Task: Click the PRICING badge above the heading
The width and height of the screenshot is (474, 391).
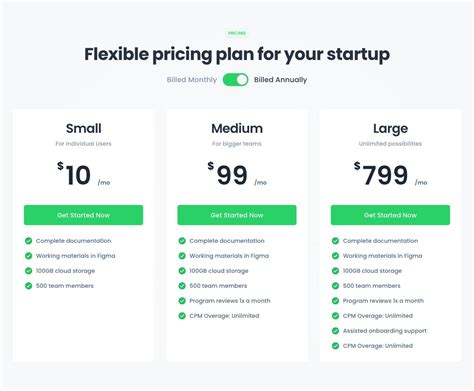Action: coord(237,33)
